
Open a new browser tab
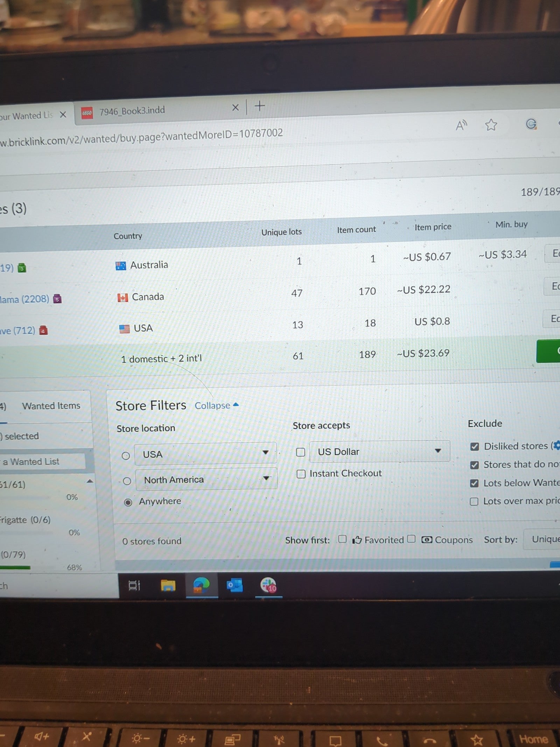click(259, 106)
